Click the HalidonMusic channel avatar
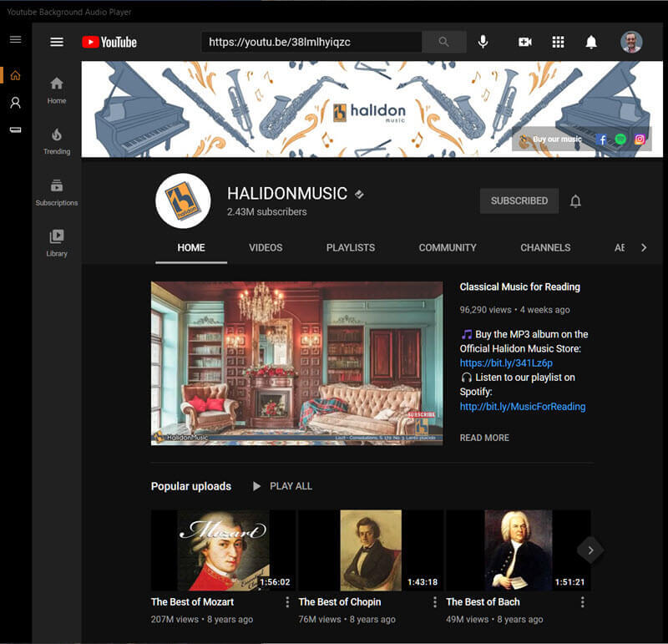 pyautogui.click(x=183, y=200)
